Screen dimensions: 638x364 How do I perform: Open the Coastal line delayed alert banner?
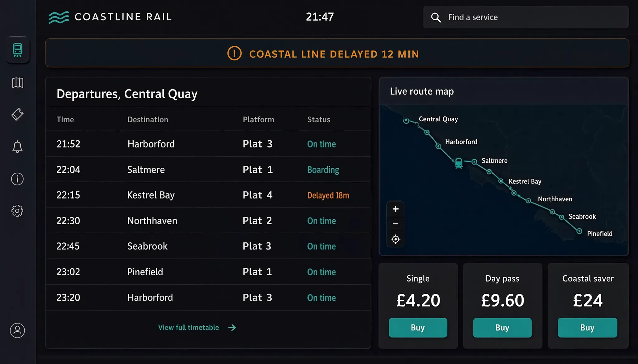[x=337, y=53]
